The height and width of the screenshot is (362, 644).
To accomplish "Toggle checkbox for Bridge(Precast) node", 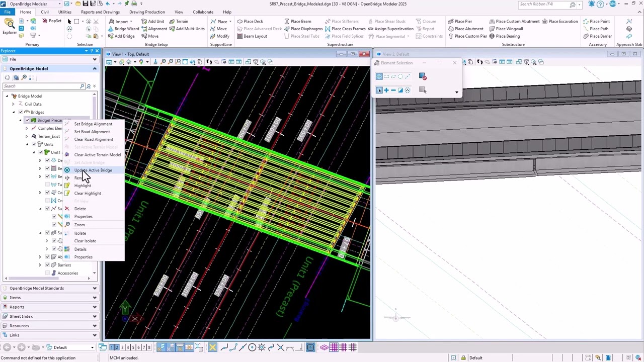I will [x=27, y=120].
